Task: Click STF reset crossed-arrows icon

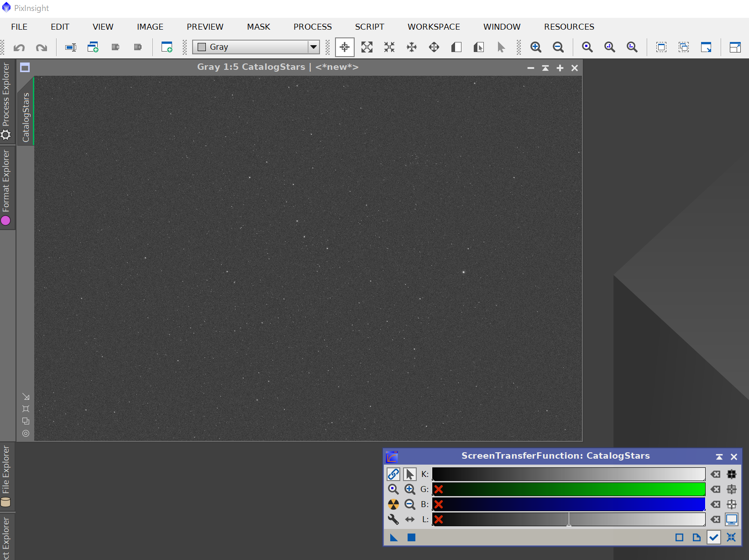Action: click(731, 538)
